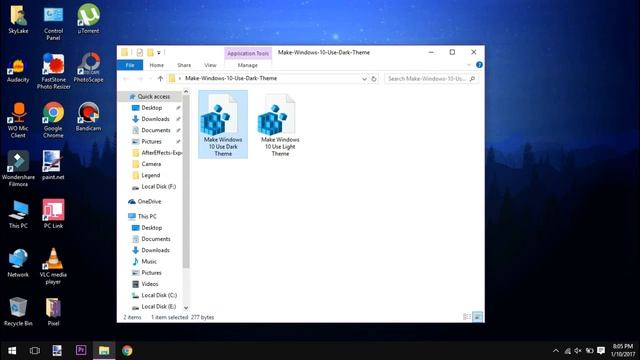Open the File ribbon tab

click(x=130, y=65)
